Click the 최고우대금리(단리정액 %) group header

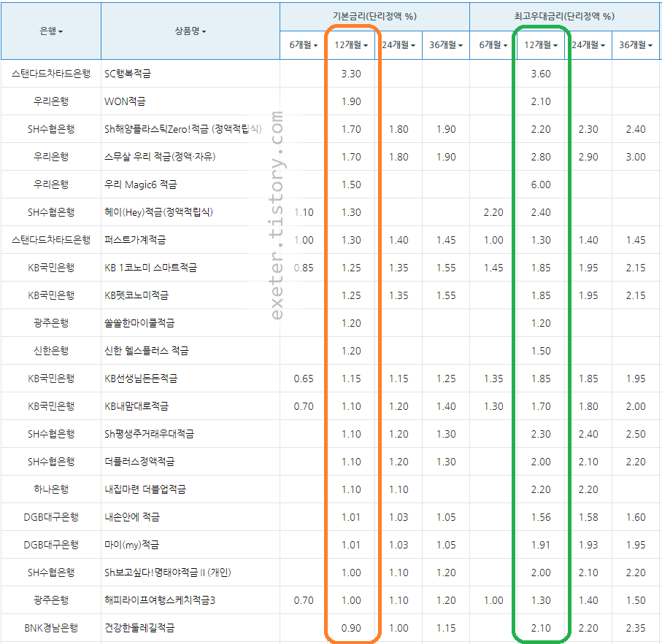click(x=564, y=17)
